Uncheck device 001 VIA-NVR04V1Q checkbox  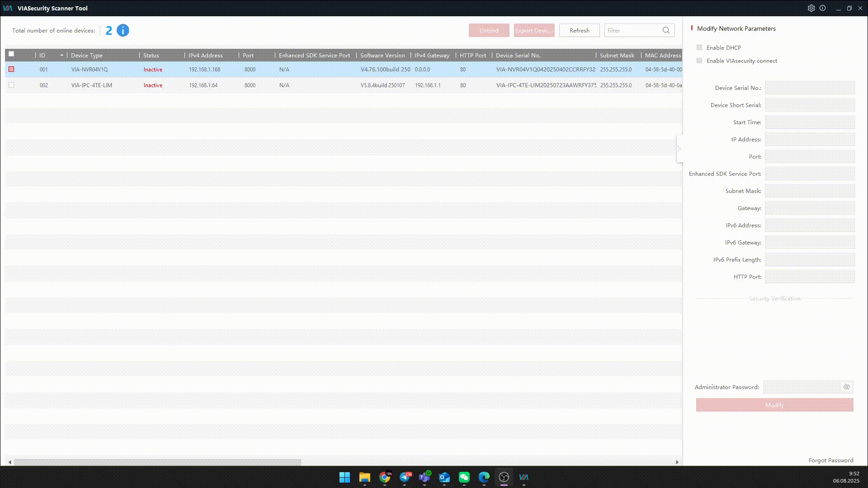click(x=11, y=69)
